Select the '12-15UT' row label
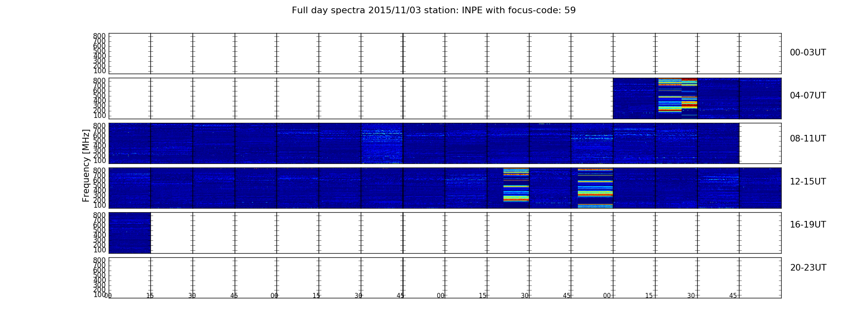The height and width of the screenshot is (331, 868). click(808, 182)
